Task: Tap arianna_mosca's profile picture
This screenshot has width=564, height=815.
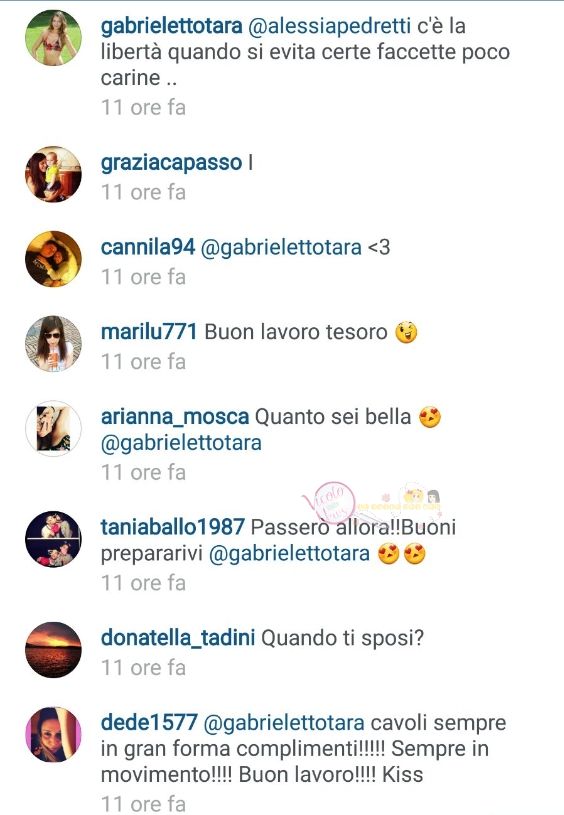Action: click(54, 428)
